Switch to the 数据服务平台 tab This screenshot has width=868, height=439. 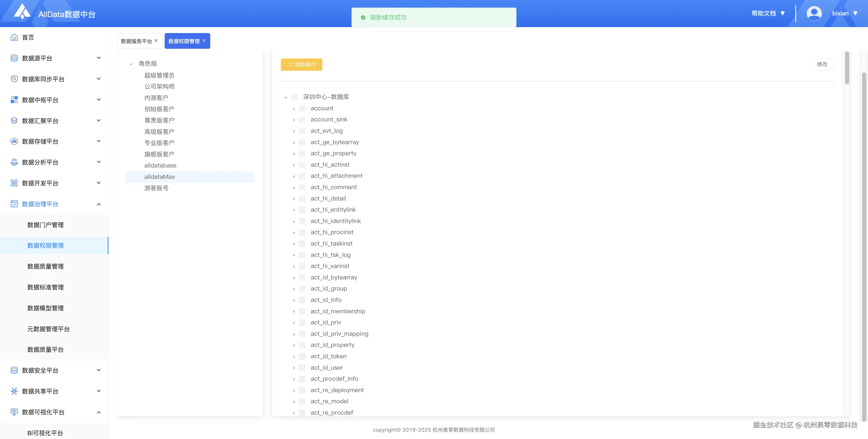[x=136, y=41]
